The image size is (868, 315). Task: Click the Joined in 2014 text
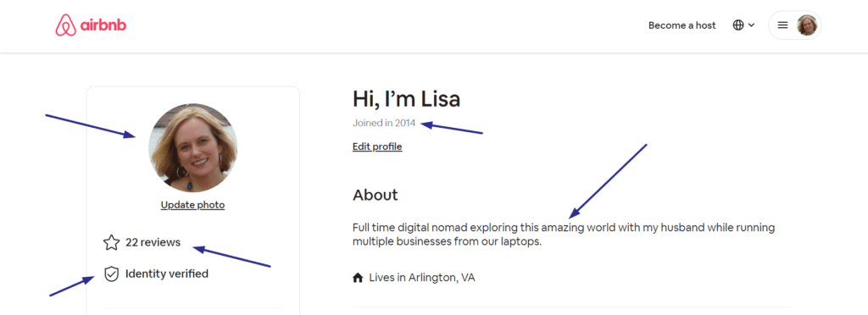384,124
